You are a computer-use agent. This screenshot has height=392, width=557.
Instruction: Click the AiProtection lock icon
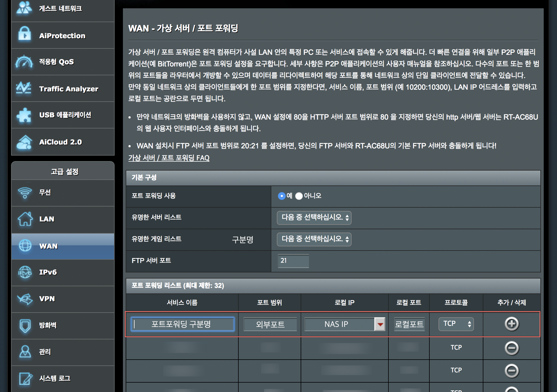tap(25, 34)
